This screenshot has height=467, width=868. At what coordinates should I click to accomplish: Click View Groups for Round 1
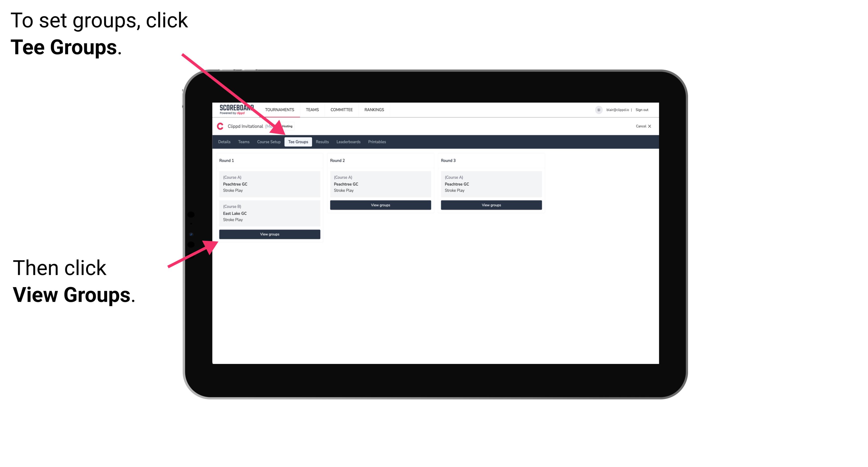(x=270, y=235)
